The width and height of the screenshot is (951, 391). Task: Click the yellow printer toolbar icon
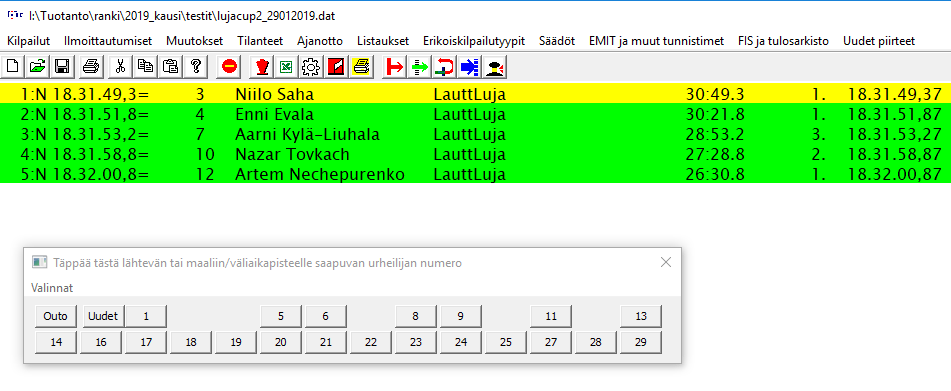click(360, 67)
